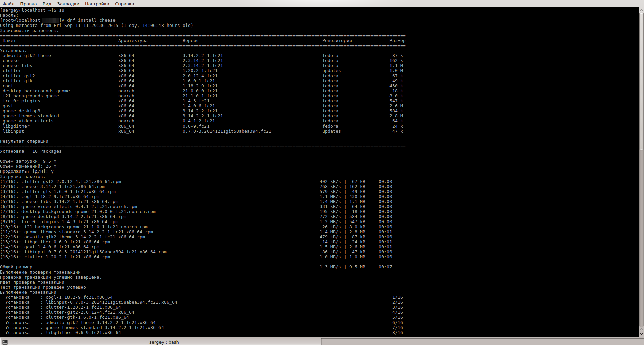This screenshot has width=644, height=345.
Task: Click the 'cogl' package name in table
Action: tap(8, 86)
